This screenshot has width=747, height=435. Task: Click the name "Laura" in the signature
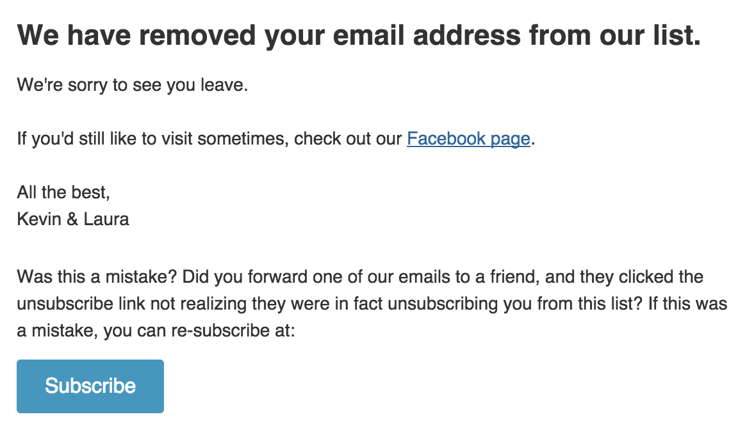tap(106, 219)
